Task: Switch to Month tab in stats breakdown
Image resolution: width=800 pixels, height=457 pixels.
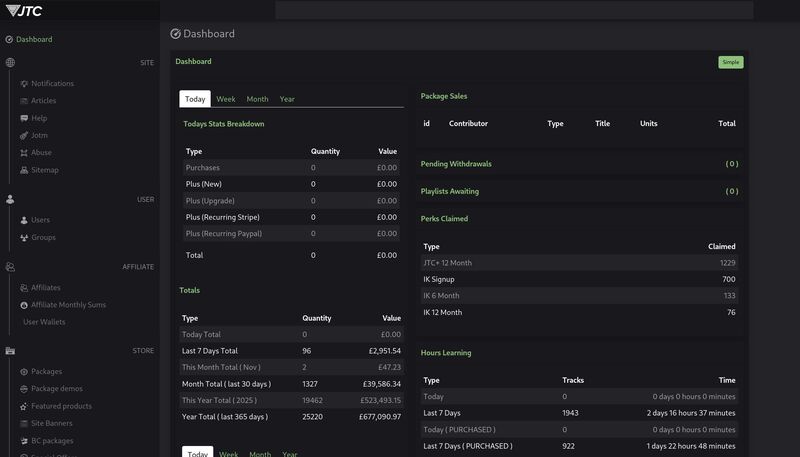Action: [x=257, y=99]
